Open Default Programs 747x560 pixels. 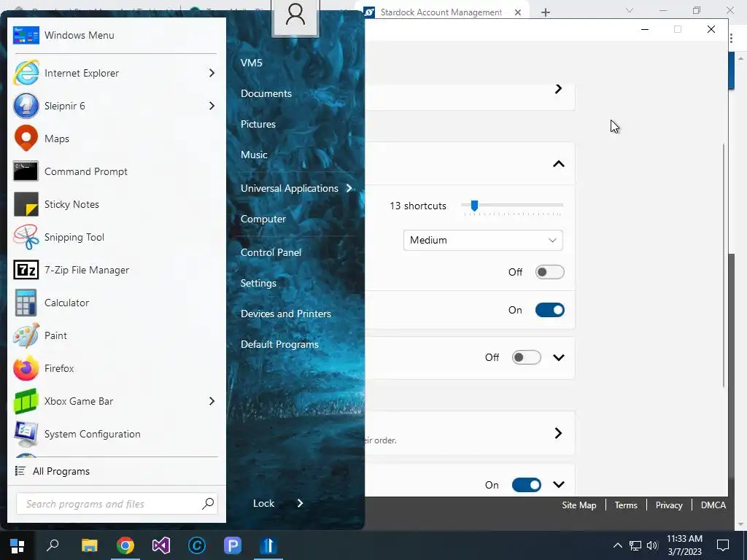click(x=279, y=344)
